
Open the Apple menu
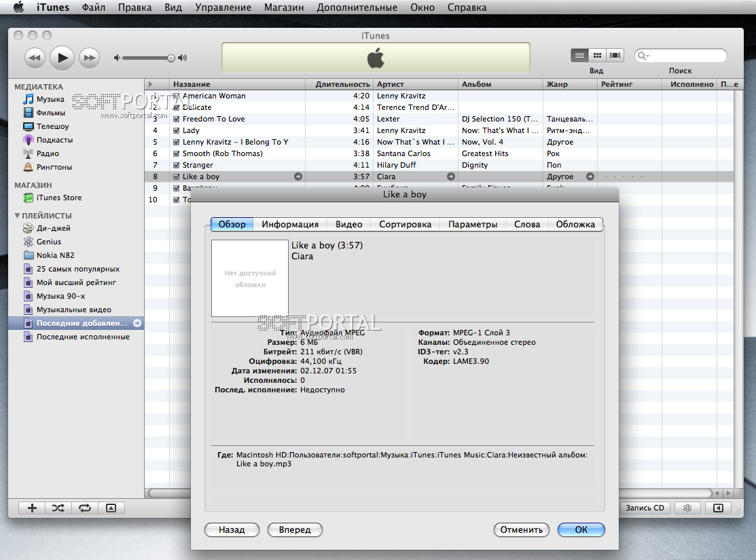point(18,7)
